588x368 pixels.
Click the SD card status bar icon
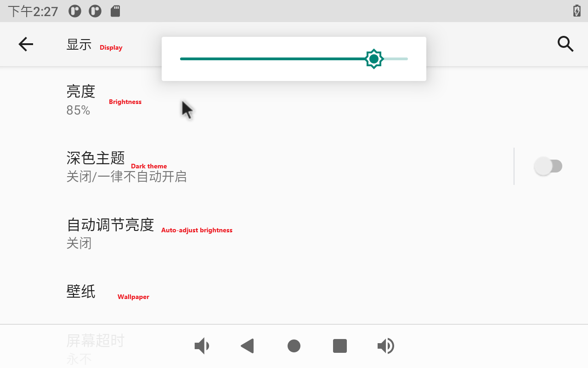[x=115, y=11]
